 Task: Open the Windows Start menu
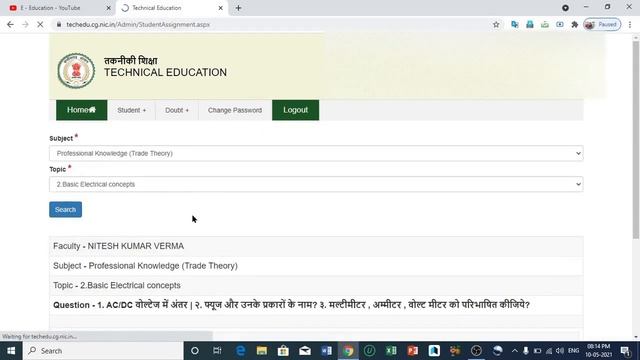[x=11, y=351]
